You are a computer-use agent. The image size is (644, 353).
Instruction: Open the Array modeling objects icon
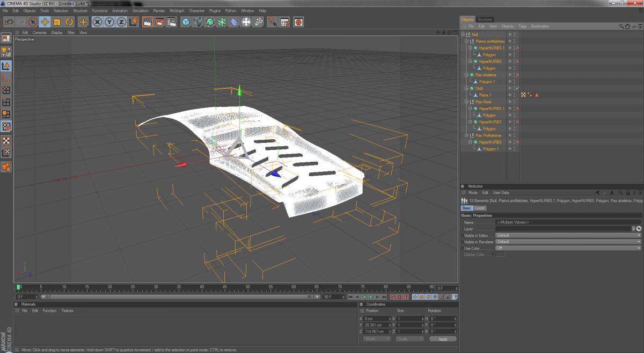pos(222,22)
